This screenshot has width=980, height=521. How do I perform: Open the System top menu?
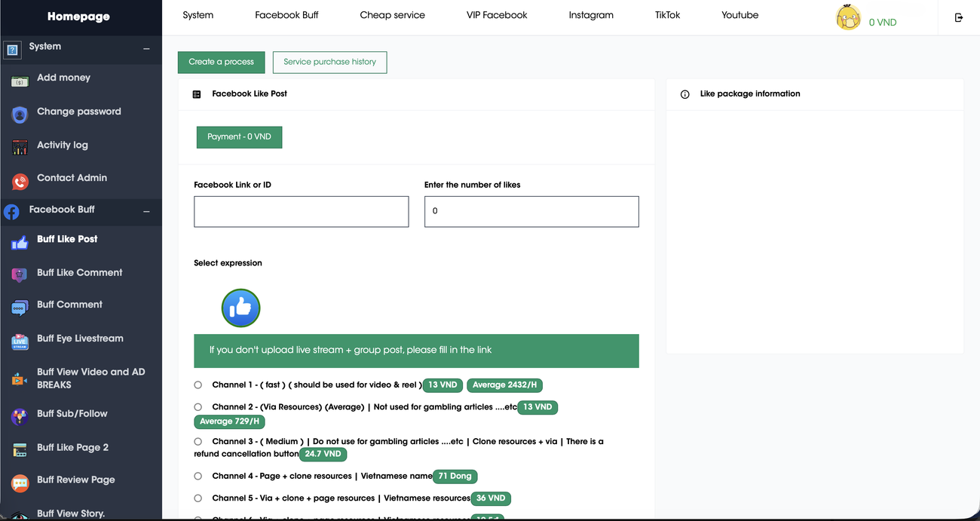(198, 15)
